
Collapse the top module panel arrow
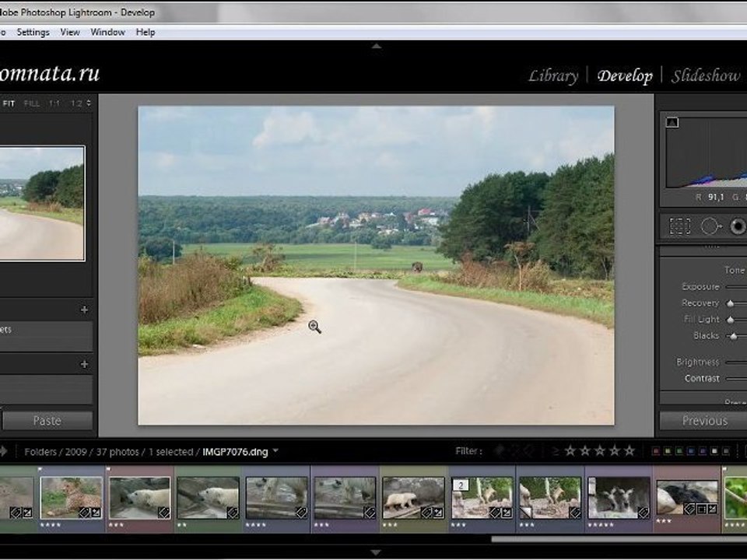[377, 46]
